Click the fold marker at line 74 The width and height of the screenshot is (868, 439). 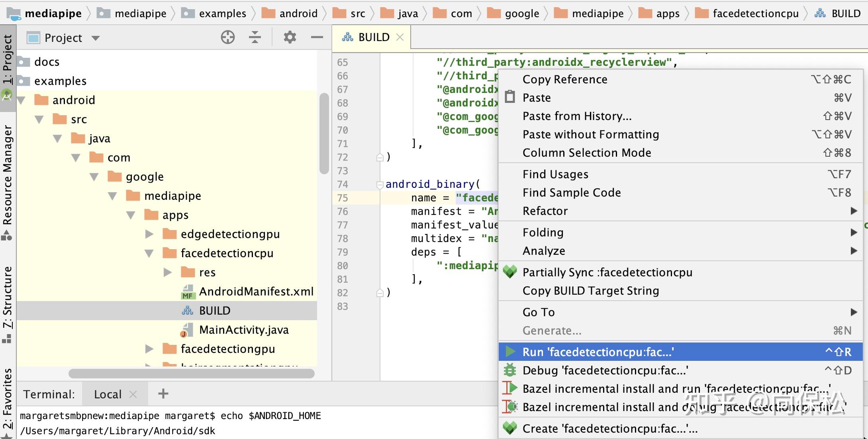pos(380,184)
